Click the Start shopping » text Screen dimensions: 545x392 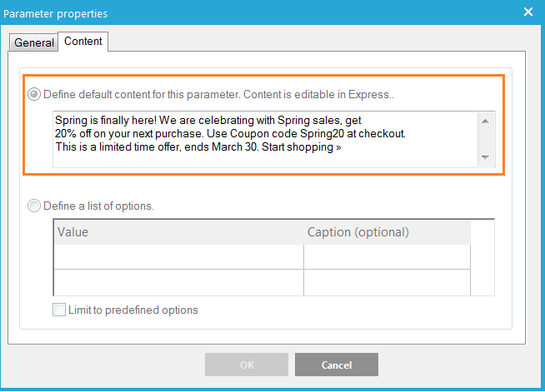[x=302, y=147]
